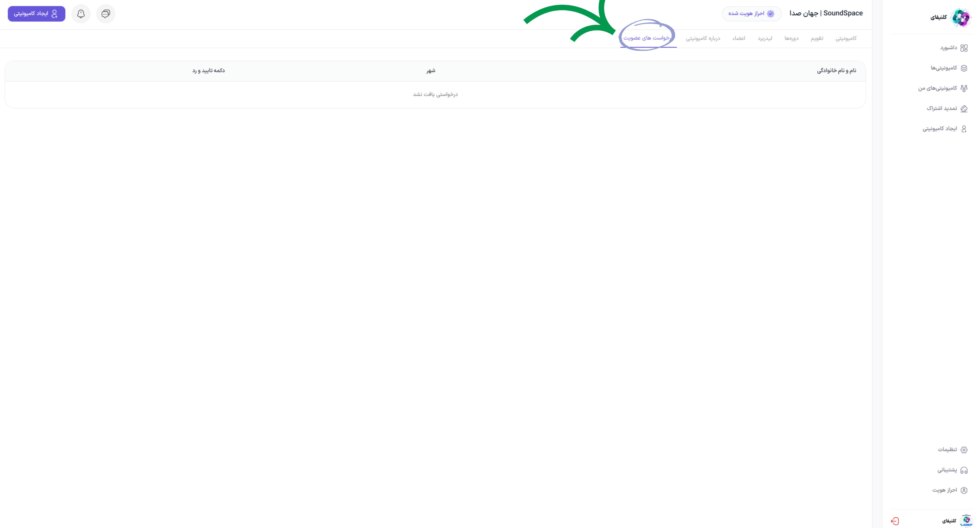Switch to درباره کامیونیتی tab
The height and width of the screenshot is (528, 980).
click(703, 38)
